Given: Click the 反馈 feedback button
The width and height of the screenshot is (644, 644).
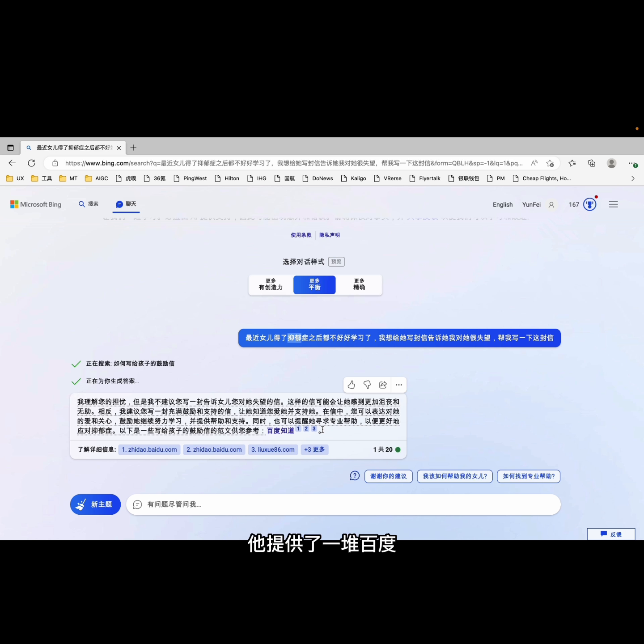Looking at the screenshot, I should tap(611, 534).
